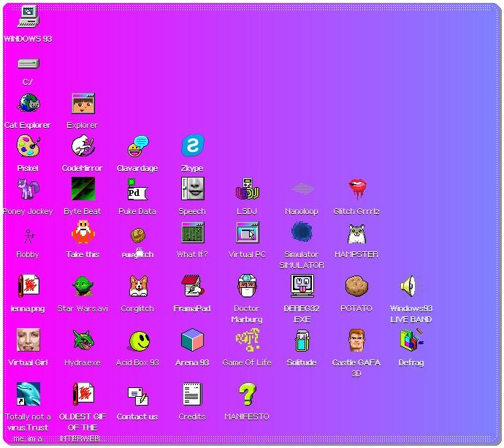Image resolution: width=504 pixels, height=448 pixels.
Task: Launch Cat Explorer
Action: click(28, 103)
